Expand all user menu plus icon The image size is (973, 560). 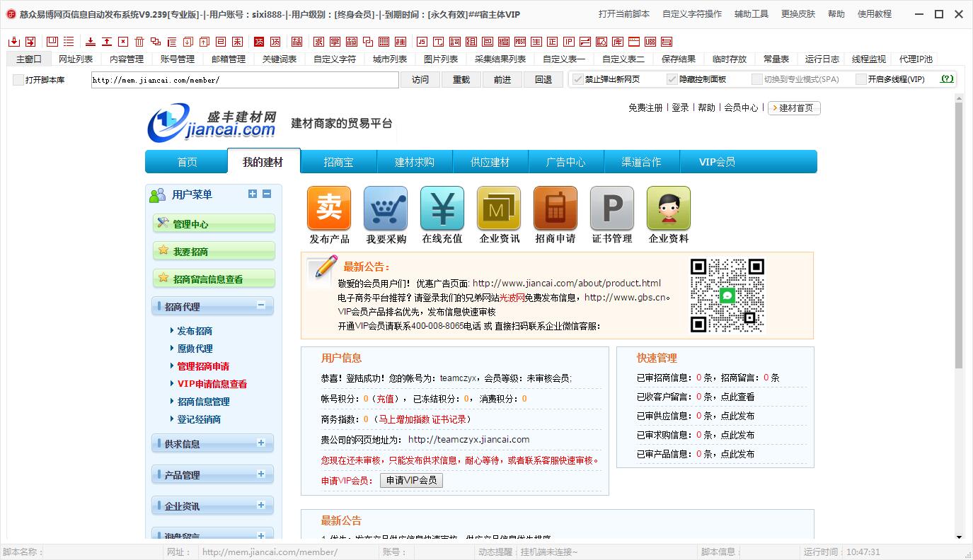(x=253, y=194)
